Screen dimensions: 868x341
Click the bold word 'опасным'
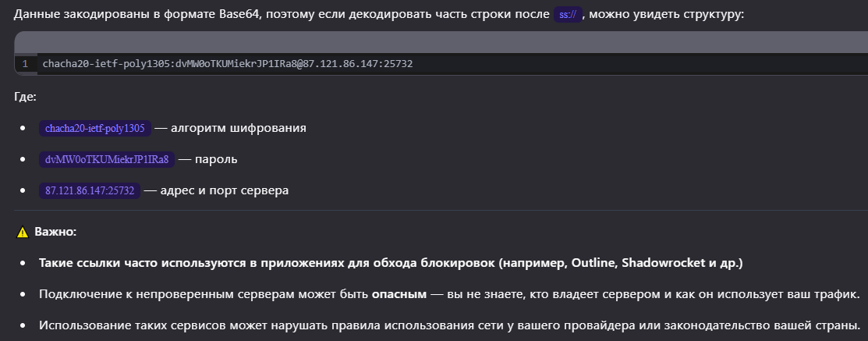click(399, 294)
